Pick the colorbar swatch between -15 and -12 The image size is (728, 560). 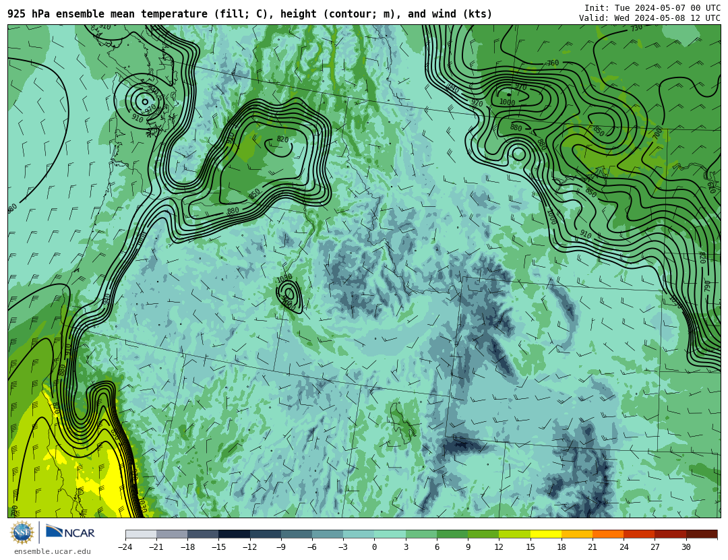[x=235, y=534]
